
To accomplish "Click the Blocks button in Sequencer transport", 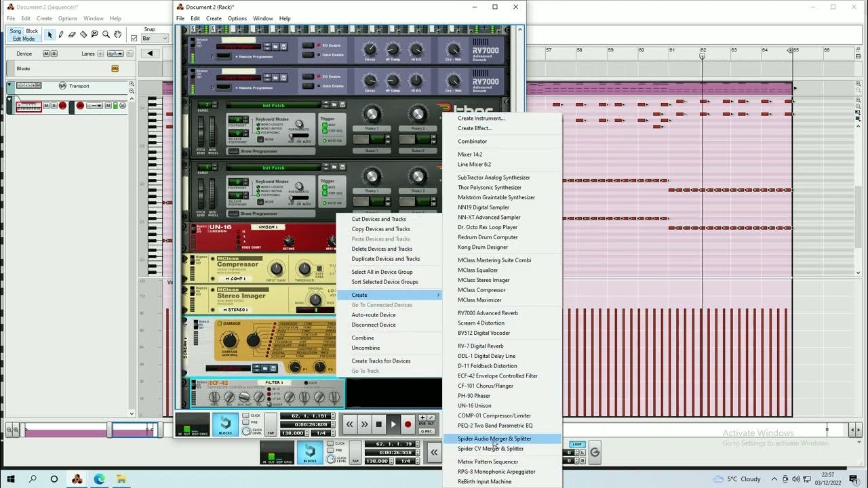I will 310,453.
